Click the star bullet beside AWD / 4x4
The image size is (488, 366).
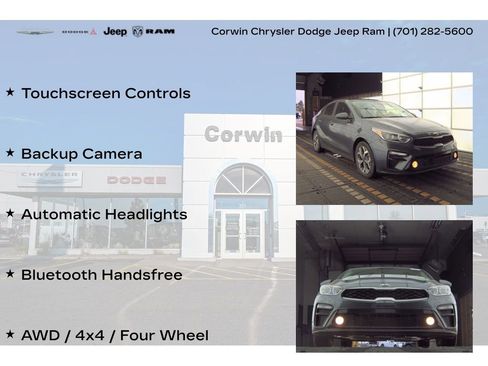[x=10, y=334]
